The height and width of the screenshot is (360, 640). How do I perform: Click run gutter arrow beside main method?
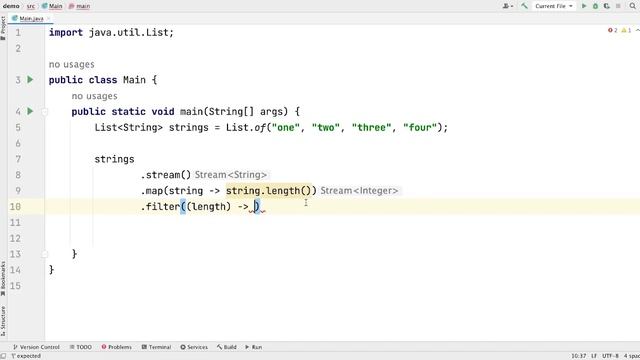click(30, 111)
